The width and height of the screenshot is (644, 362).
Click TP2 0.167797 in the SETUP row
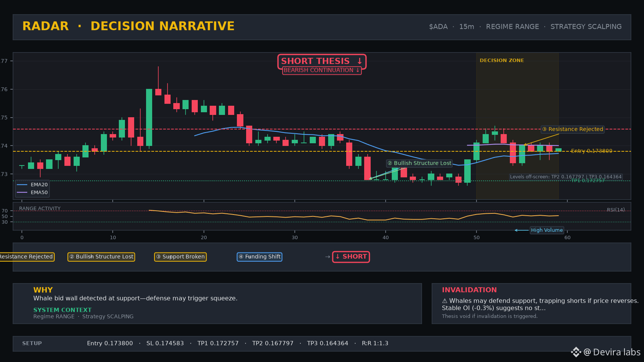pyautogui.click(x=273, y=344)
